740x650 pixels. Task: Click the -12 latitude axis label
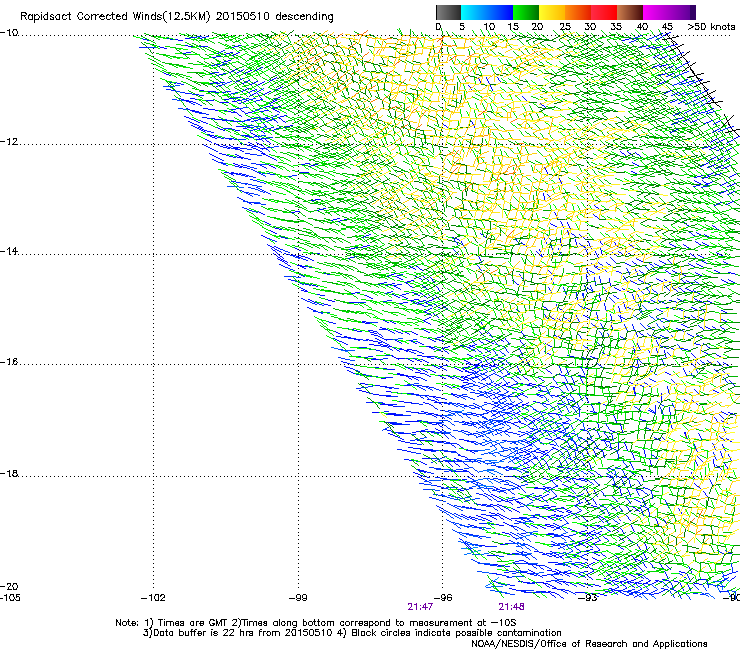9,142
